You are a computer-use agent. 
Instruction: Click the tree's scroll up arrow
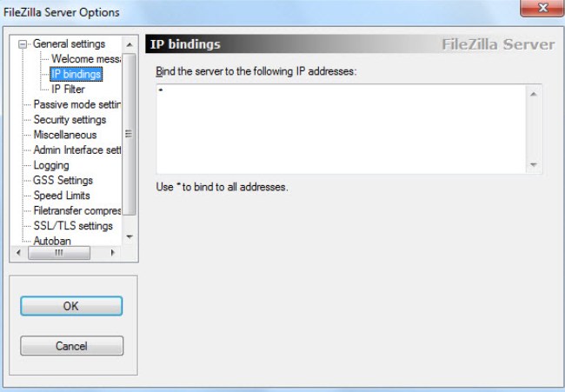click(130, 44)
